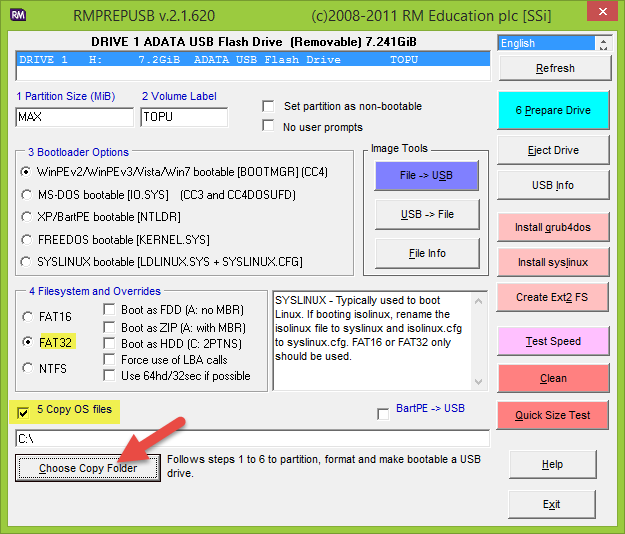Screen dimensions: 625x534
Task: Click the File -> USB image tool button
Action: click(x=426, y=175)
